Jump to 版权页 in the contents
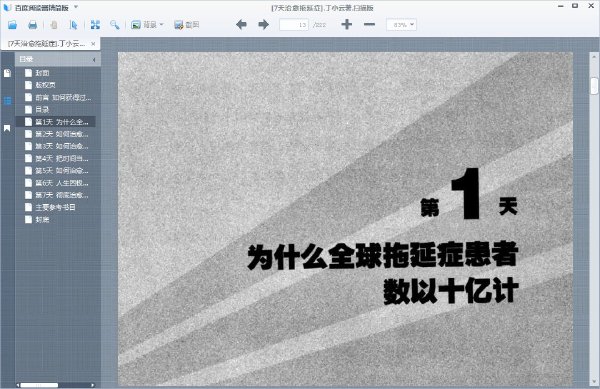Viewport: 600px width, 389px height. (x=45, y=85)
